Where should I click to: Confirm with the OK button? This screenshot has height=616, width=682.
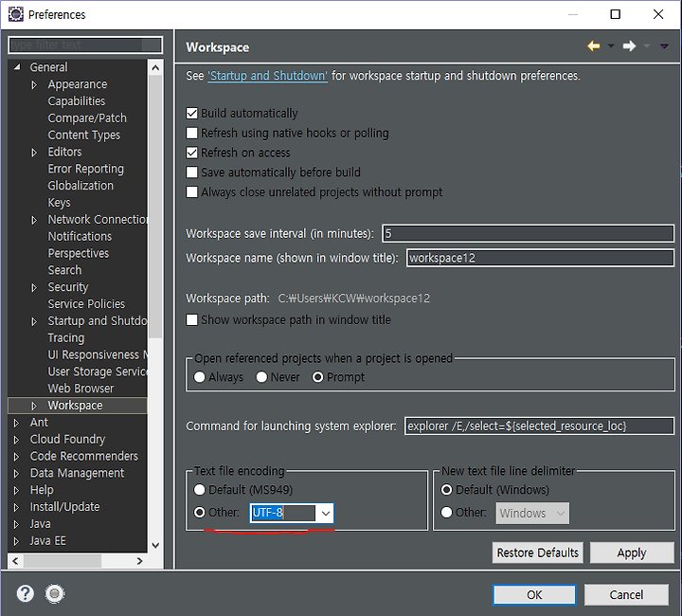[x=534, y=595]
